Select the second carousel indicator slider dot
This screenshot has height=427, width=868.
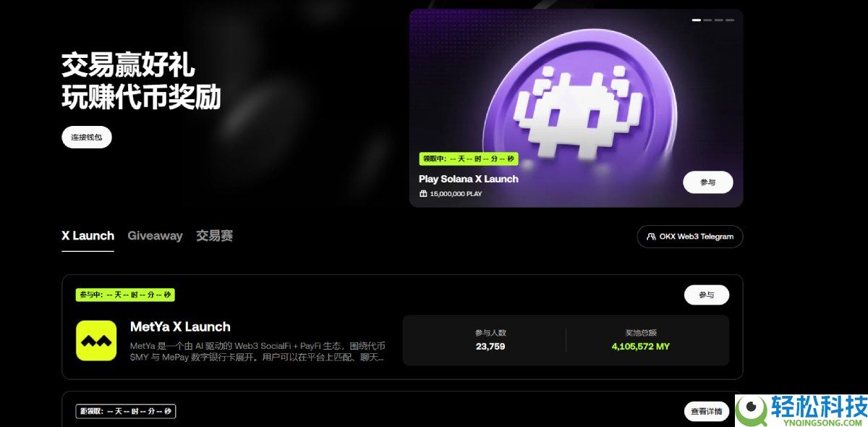click(709, 20)
